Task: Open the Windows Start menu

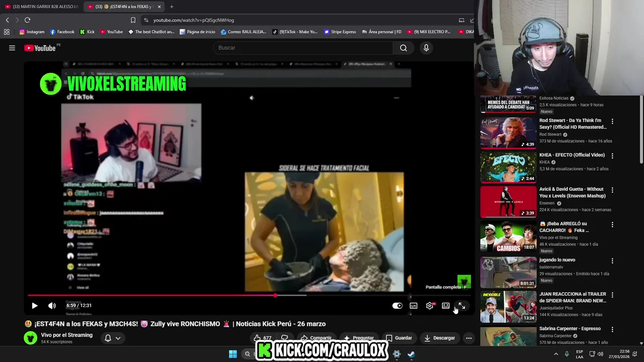Action: coord(233,354)
